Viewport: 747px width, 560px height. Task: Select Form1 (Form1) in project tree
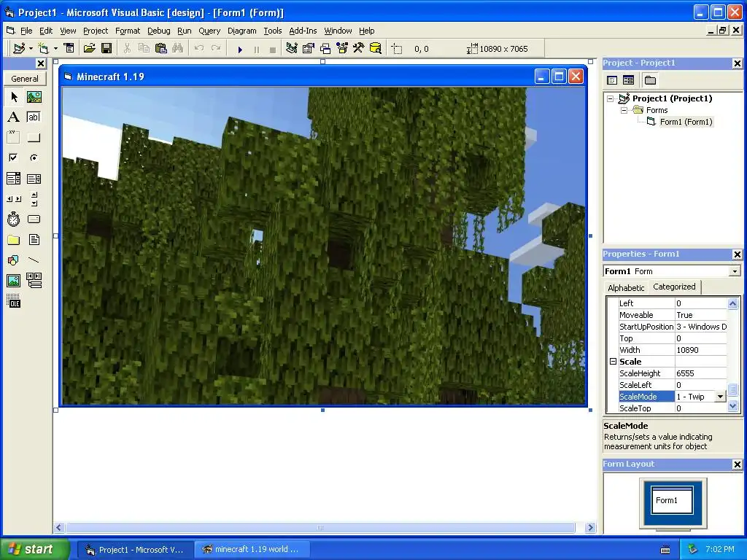pyautogui.click(x=686, y=122)
